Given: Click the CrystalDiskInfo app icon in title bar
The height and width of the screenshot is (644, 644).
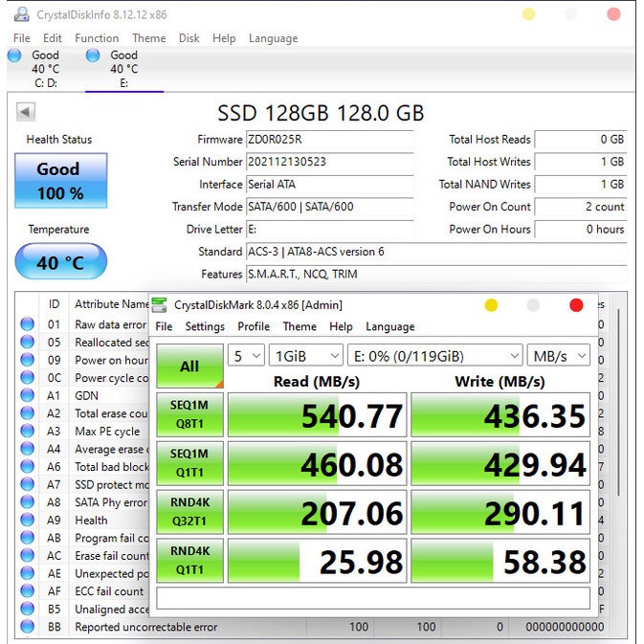Looking at the screenshot, I should coord(21,14).
